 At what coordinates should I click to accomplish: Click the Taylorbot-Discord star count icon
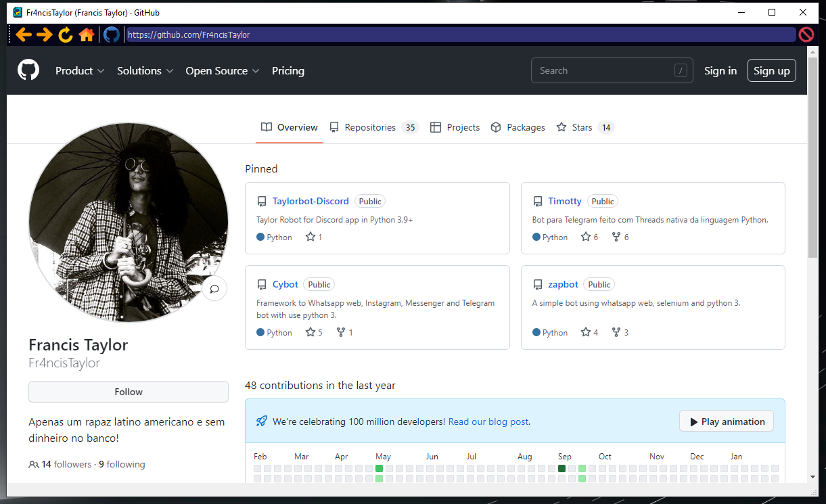(311, 237)
